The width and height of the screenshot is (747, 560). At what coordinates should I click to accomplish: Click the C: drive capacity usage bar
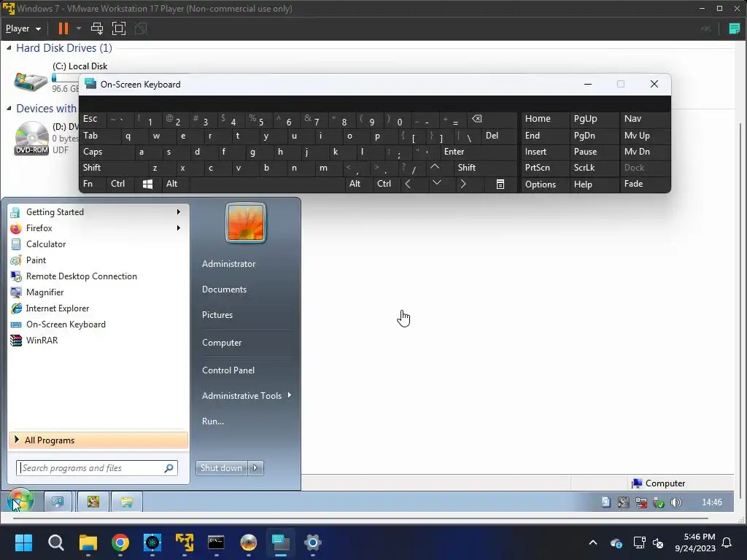coord(65,77)
